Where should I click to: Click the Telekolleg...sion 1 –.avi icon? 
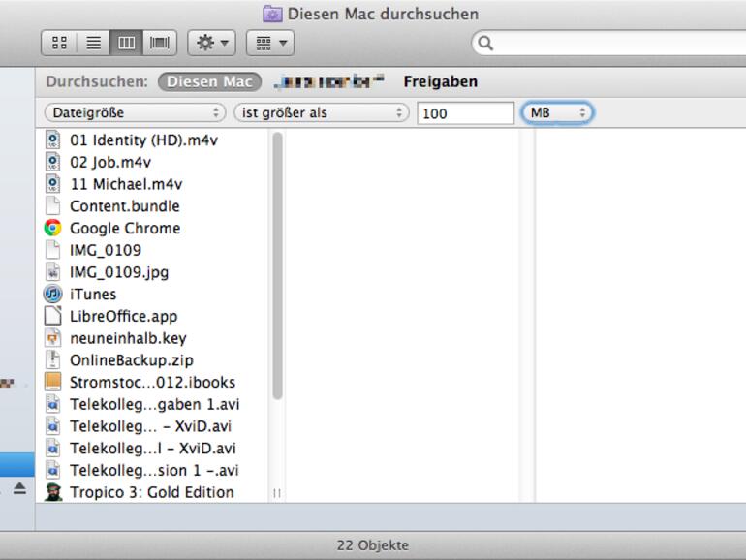coord(53,470)
